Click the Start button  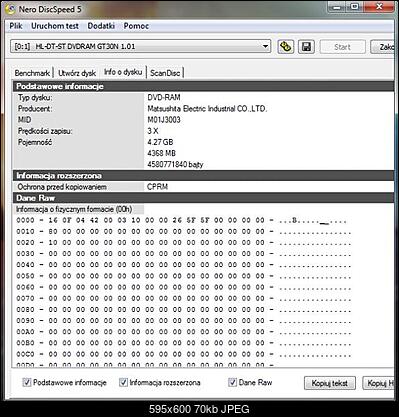click(342, 47)
